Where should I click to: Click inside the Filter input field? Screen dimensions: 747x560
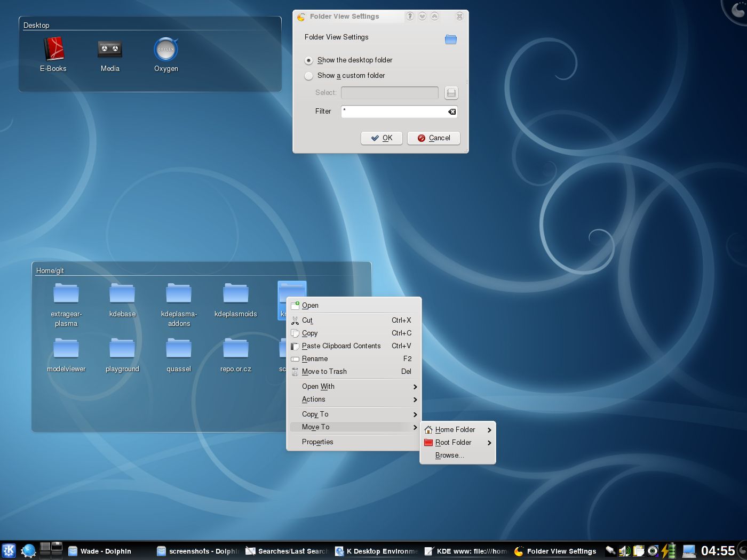click(x=395, y=111)
